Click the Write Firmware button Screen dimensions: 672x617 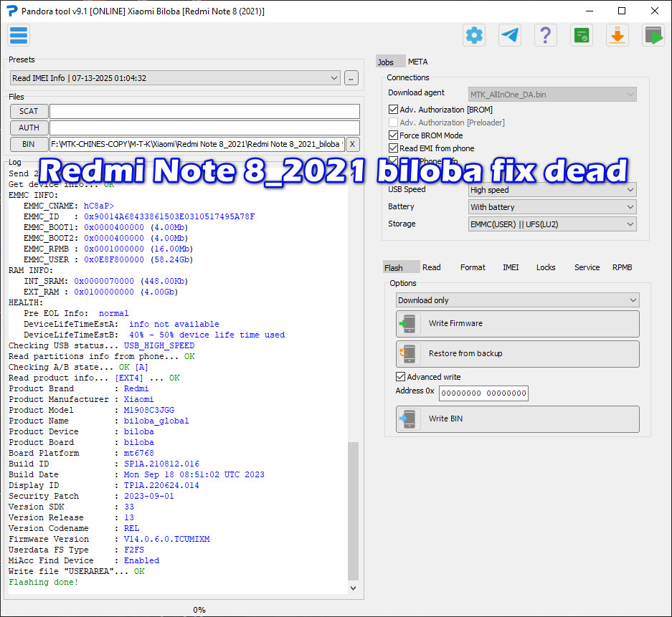tap(517, 324)
